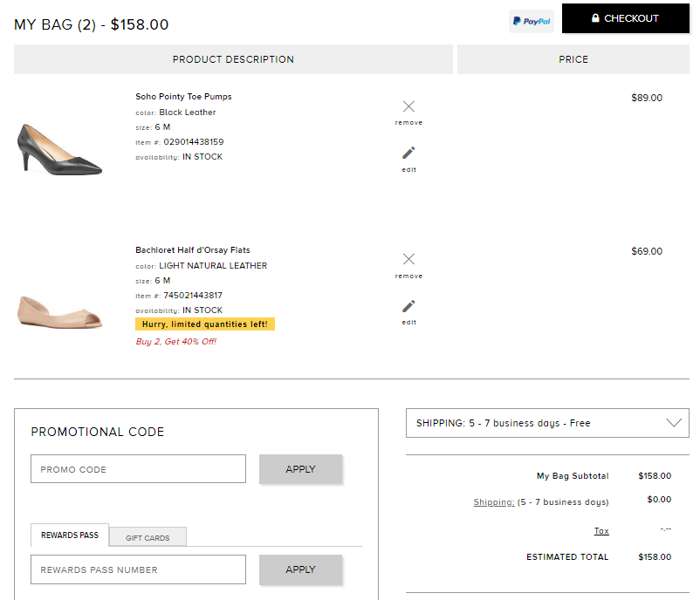Click the black Checkout button

(625, 18)
